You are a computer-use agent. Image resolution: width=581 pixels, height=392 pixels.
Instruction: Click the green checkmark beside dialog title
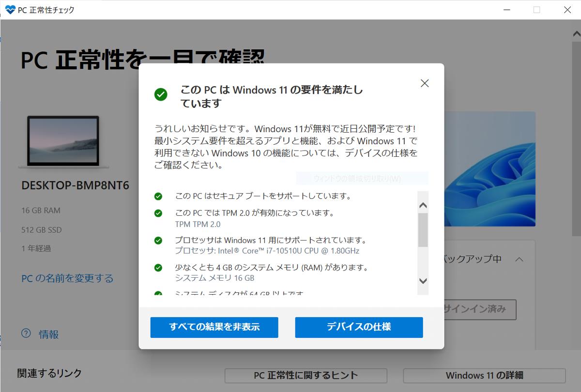coord(161,94)
